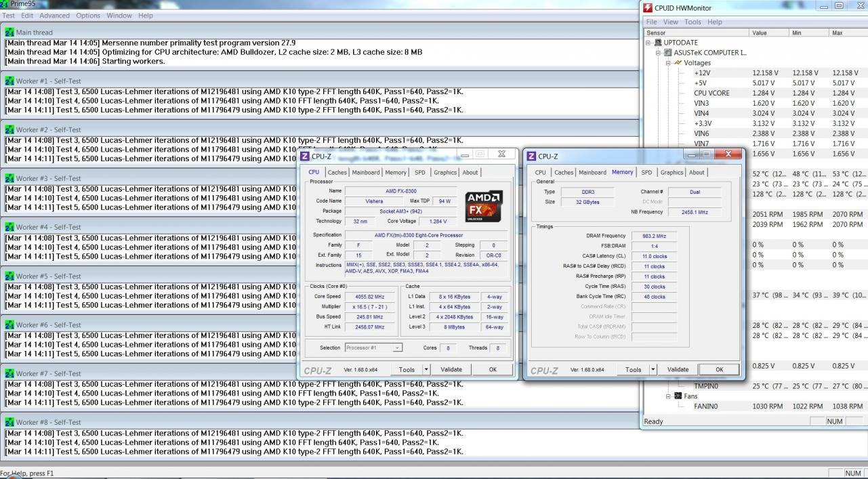Click Tools button in CPU-Z Memory window

pyautogui.click(x=634, y=369)
